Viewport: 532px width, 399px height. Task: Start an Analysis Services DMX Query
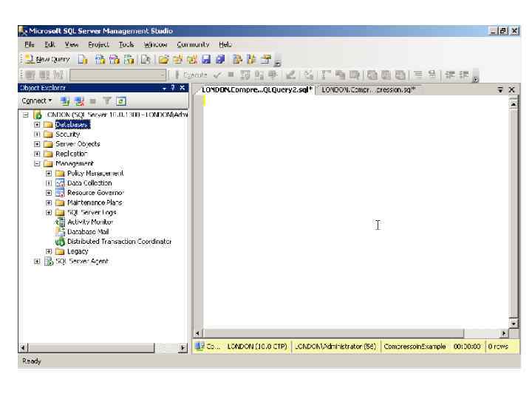point(115,60)
